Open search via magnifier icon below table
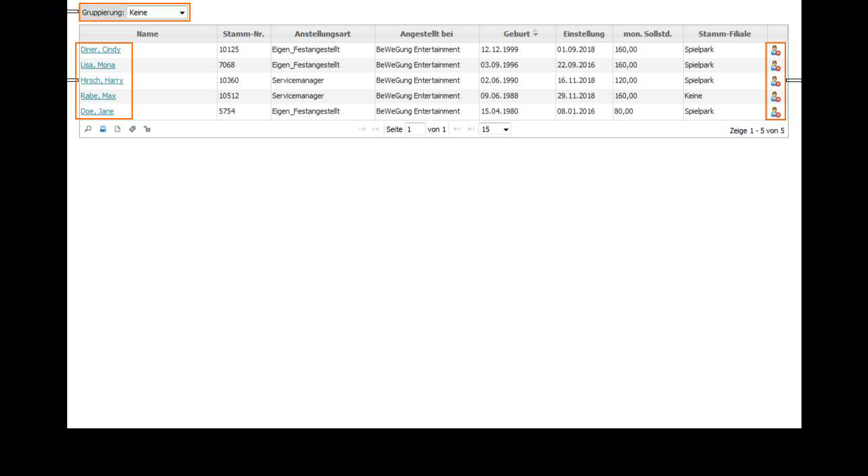 pos(88,129)
